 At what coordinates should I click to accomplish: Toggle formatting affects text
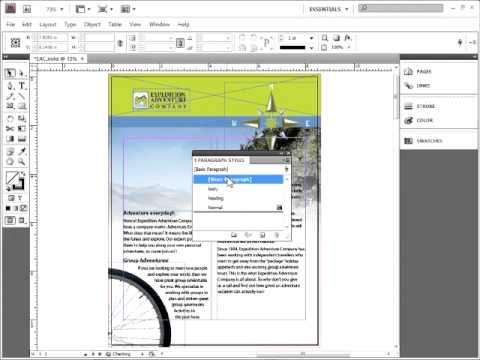click(21, 198)
